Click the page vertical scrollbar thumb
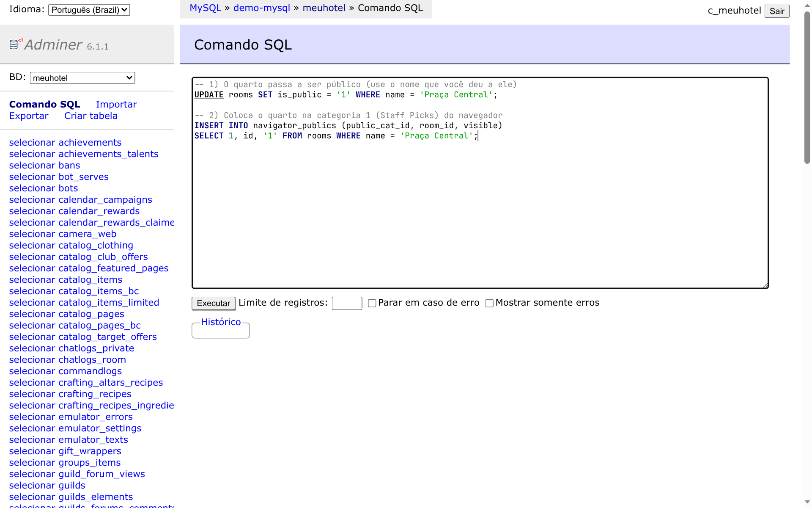This screenshot has width=812, height=508. pos(807,87)
